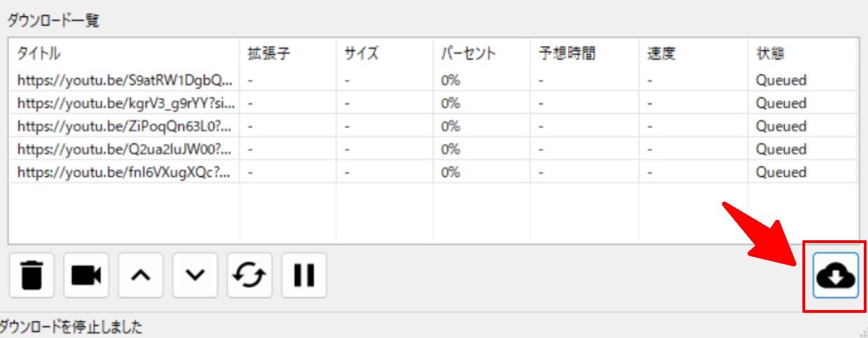Select the Q2ua2luJW00 download row
Image resolution: width=868 pixels, height=338 pixels.
tap(433, 149)
